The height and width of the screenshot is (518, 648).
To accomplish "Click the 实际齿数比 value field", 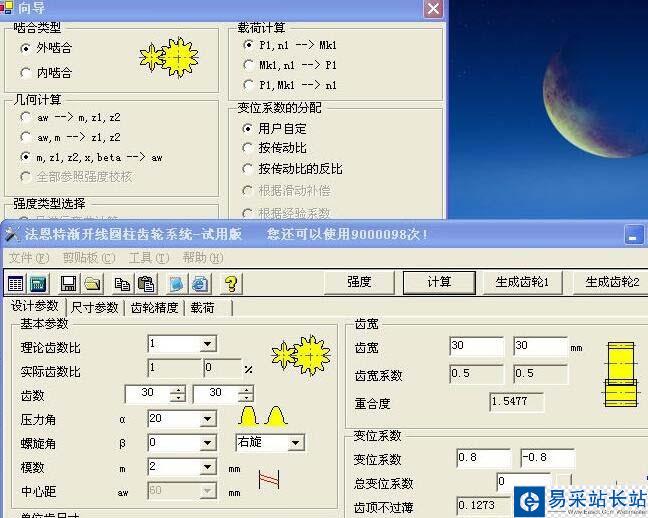I will coord(174,368).
